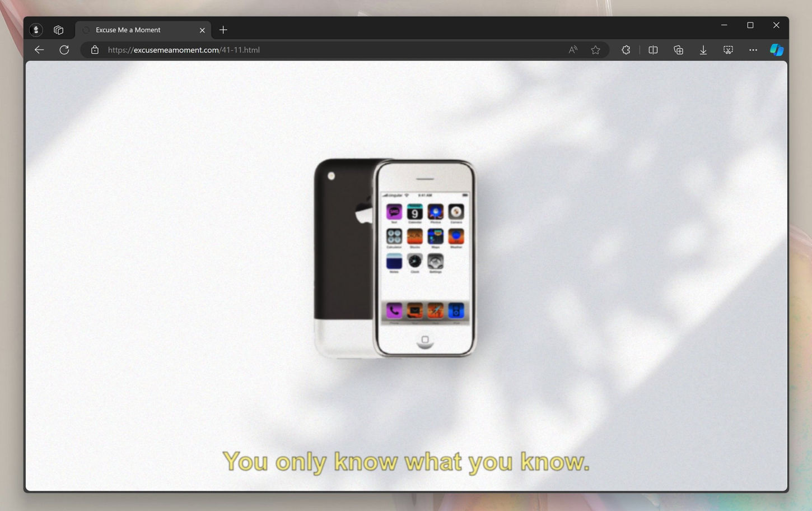Viewport: 812px width, 511px height.
Task: Minimize the browser window
Action: (x=724, y=25)
